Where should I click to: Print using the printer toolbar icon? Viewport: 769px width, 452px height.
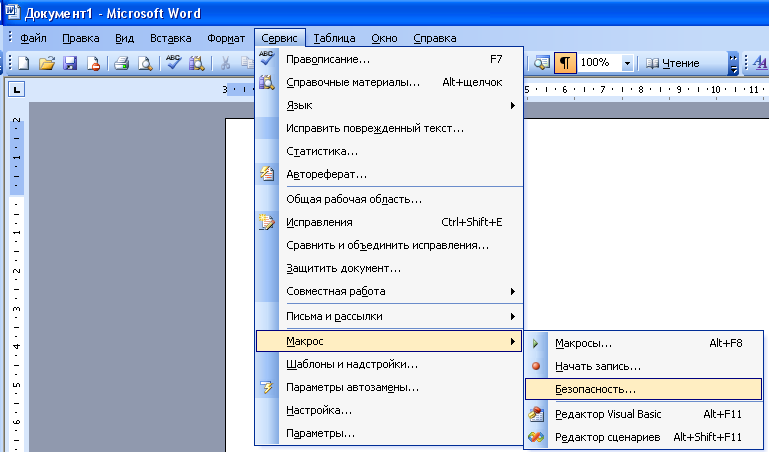[121, 63]
